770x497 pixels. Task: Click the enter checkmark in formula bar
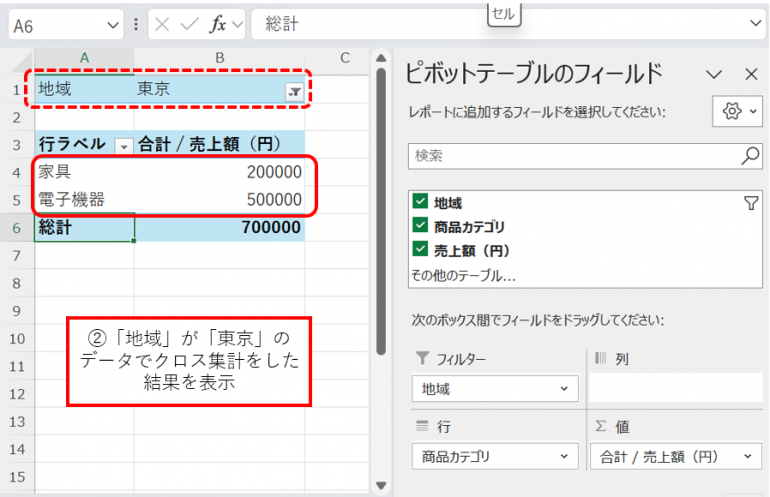click(x=189, y=25)
